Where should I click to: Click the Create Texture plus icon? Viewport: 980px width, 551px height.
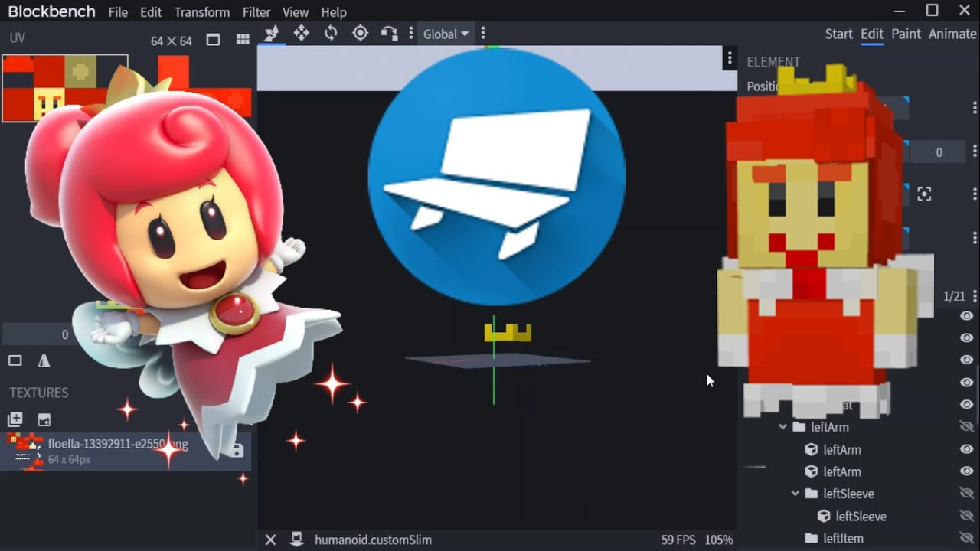15,419
